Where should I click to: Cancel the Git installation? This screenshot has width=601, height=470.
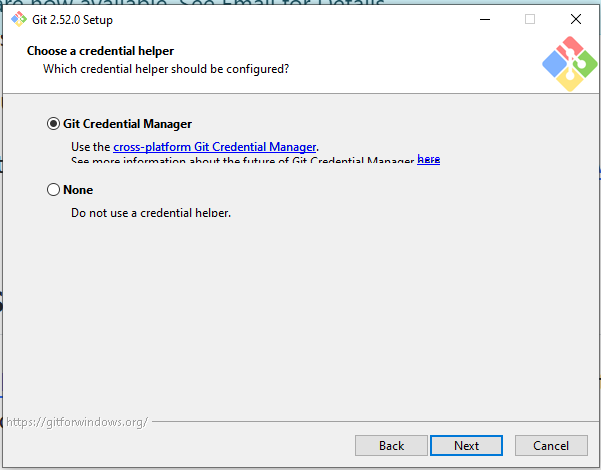[551, 445]
